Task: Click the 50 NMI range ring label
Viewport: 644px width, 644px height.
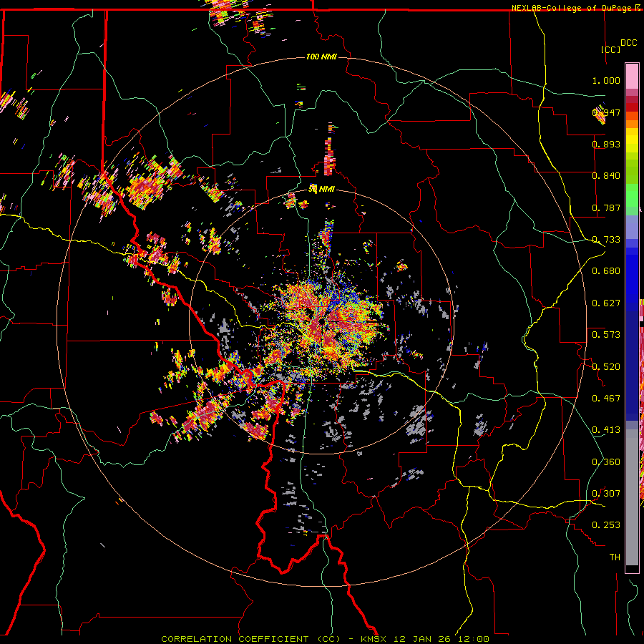Action: (321, 190)
